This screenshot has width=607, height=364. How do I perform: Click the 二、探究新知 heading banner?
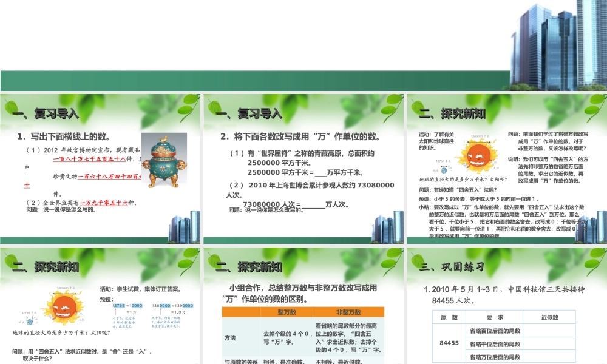452,112
